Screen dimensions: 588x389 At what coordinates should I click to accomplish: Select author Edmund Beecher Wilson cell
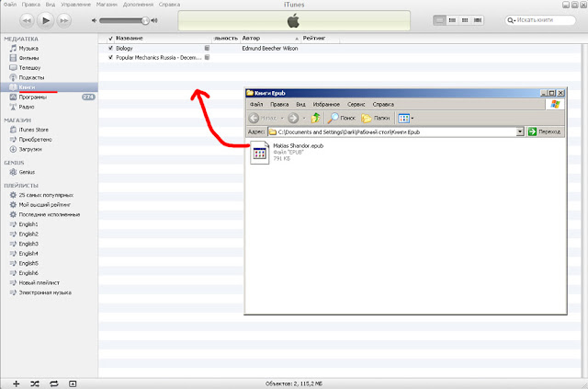270,49
